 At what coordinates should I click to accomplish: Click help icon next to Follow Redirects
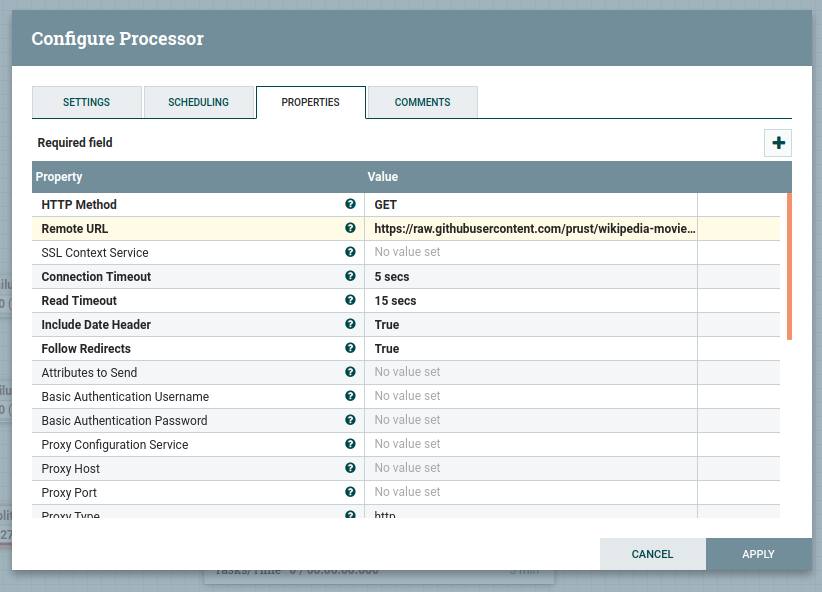click(x=350, y=348)
